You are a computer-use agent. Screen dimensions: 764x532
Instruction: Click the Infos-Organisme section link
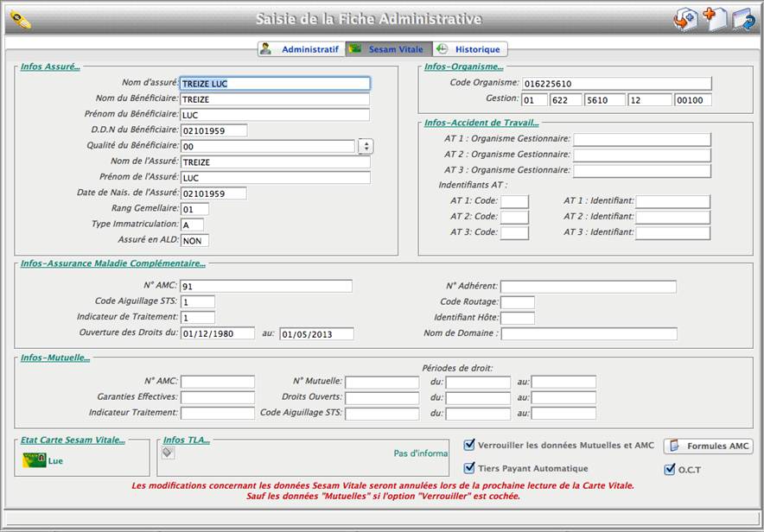coord(463,66)
